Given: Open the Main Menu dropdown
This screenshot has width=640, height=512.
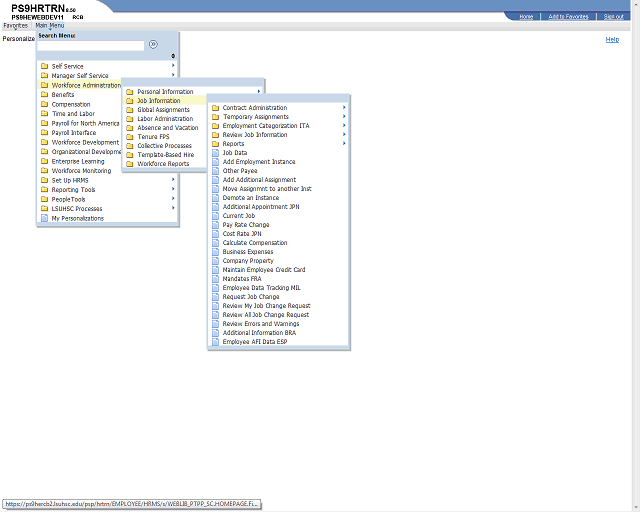Looking at the screenshot, I should pyautogui.click(x=49, y=25).
